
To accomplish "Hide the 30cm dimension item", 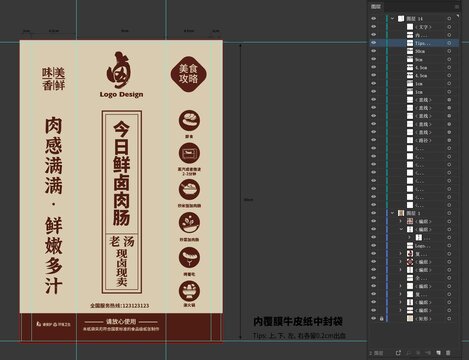I will [374, 51].
